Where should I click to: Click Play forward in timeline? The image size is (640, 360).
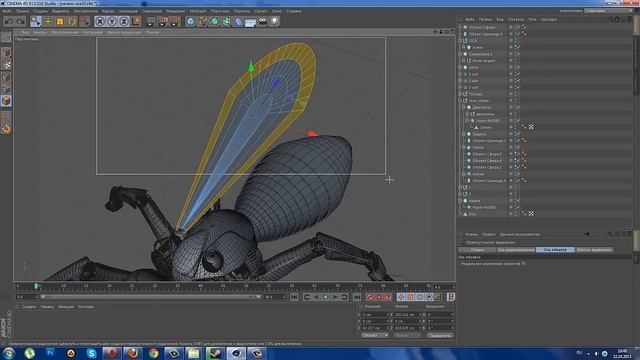tap(326, 297)
